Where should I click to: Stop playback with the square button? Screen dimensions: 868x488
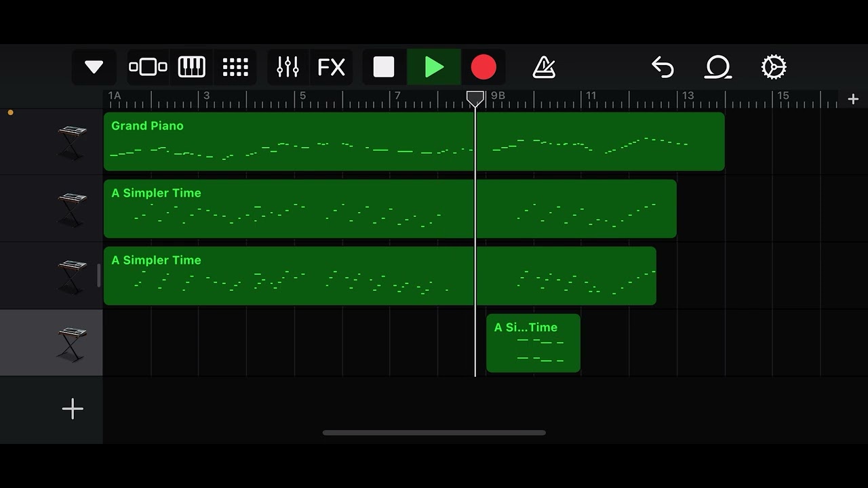[384, 67]
